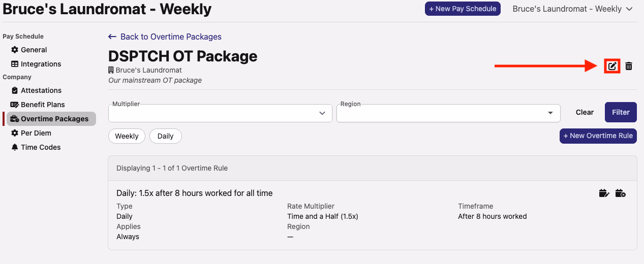Expand the Region dropdown arrow
Screen dimensions: 644x264
[x=550, y=113]
